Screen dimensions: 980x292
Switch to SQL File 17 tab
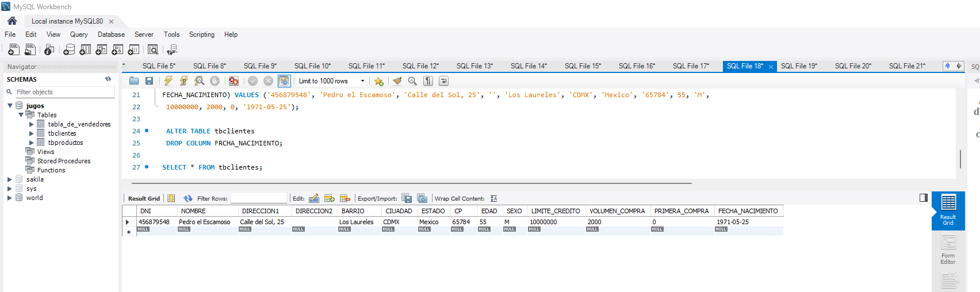tap(691, 66)
